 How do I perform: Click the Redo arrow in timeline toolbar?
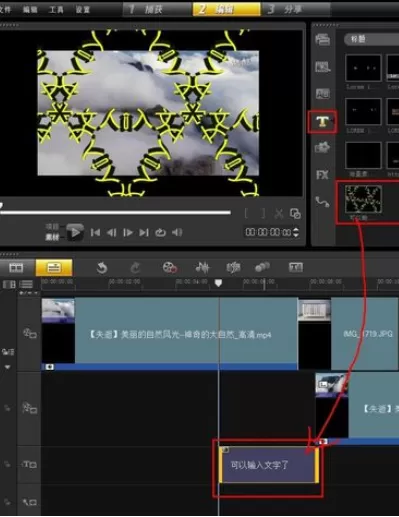click(135, 267)
